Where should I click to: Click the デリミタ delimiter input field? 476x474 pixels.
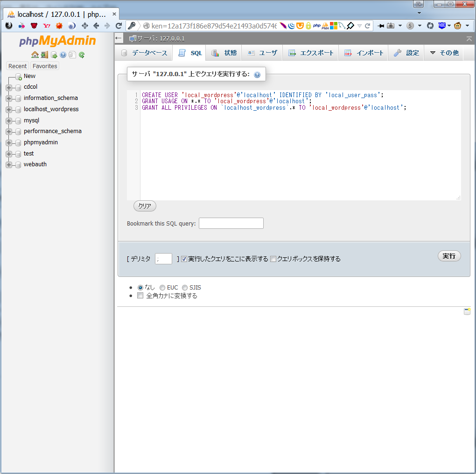tap(163, 259)
